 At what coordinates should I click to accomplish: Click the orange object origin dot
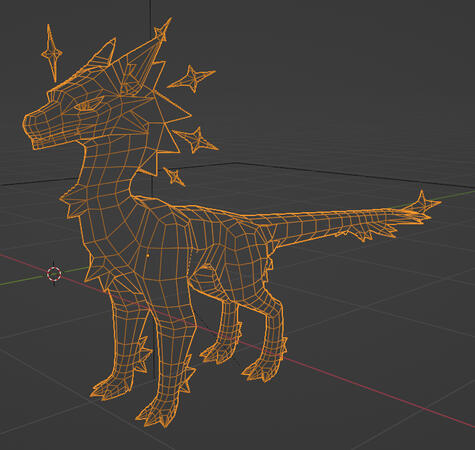pos(148,256)
